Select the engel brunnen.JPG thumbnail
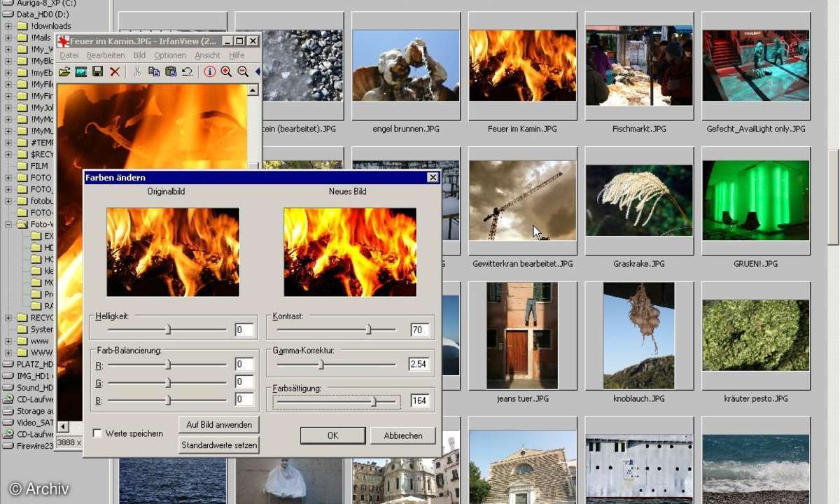840x504 pixels. point(406,66)
